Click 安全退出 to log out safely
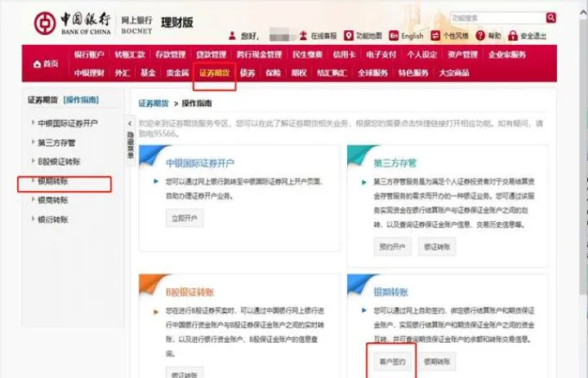Image resolution: width=588 pixels, height=378 pixels. tap(527, 36)
